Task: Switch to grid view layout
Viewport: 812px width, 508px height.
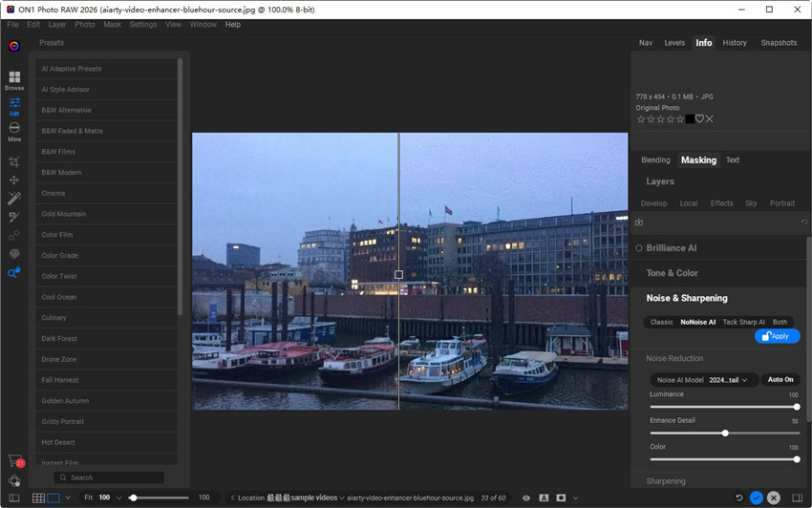Action: pyautogui.click(x=38, y=498)
